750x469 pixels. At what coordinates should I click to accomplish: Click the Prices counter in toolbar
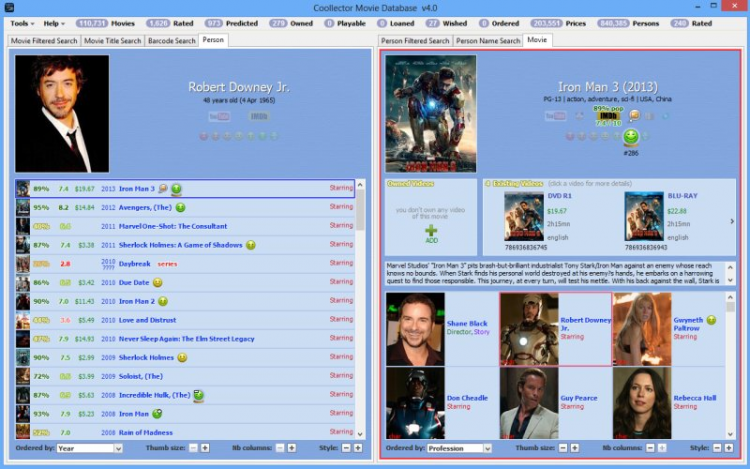546,23
